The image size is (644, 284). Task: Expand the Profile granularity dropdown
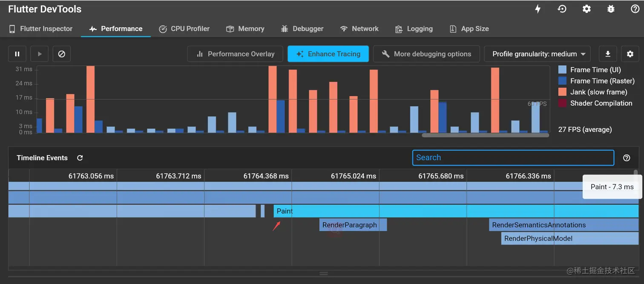538,54
